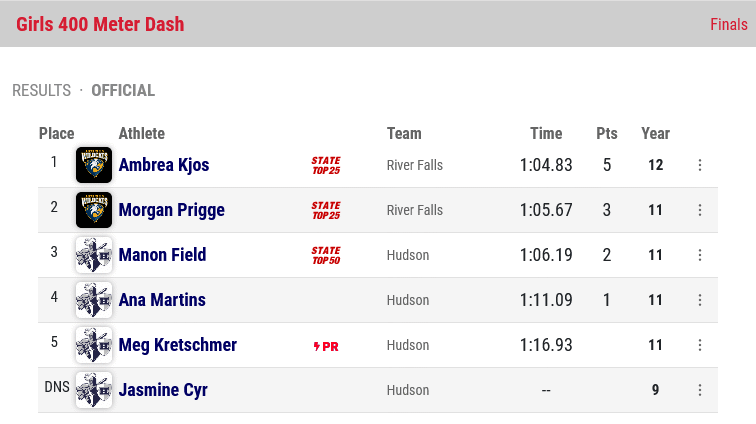Open three-dot menu in Morgan Prigge row
The width and height of the screenshot is (756, 424).
pyautogui.click(x=700, y=210)
